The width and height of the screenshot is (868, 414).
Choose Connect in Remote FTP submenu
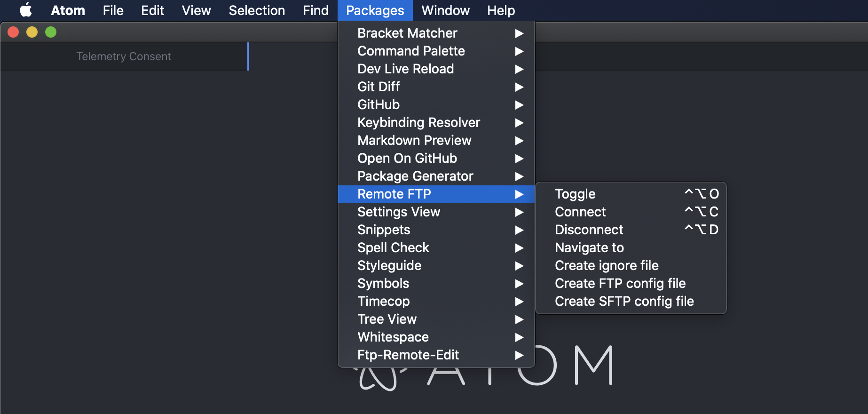click(631, 212)
